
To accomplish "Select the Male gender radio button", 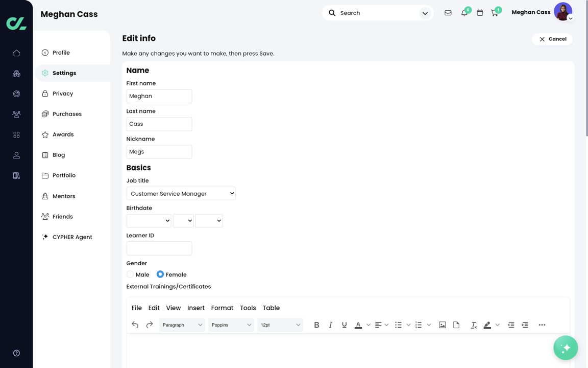I will coord(130,274).
